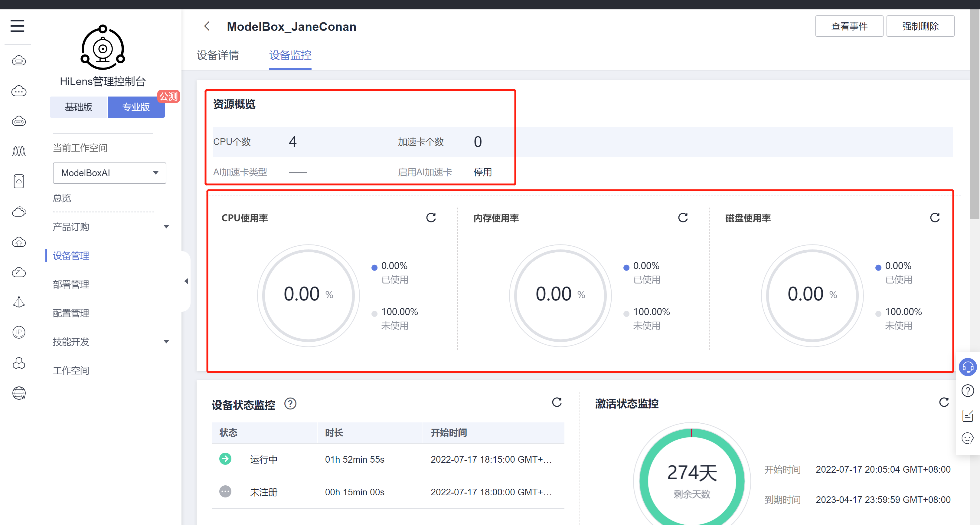This screenshot has width=980, height=525.
Task: Open 部署管理 in sidebar
Action: click(71, 284)
